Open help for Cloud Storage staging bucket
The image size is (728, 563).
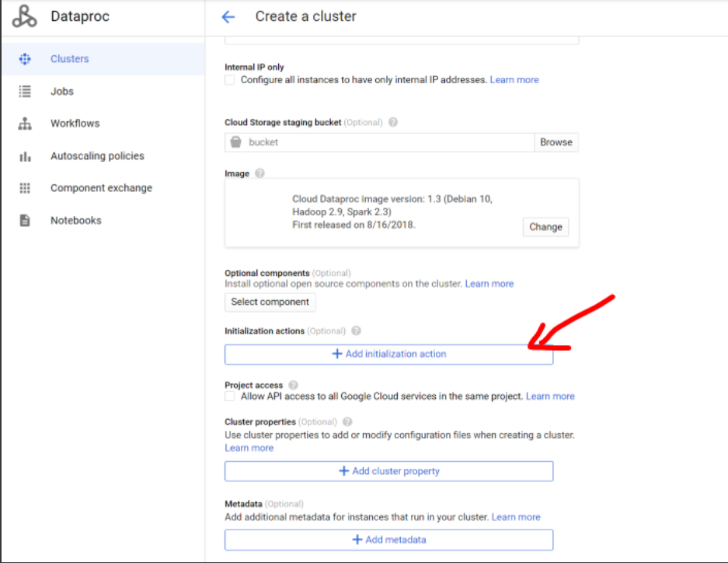click(x=393, y=122)
